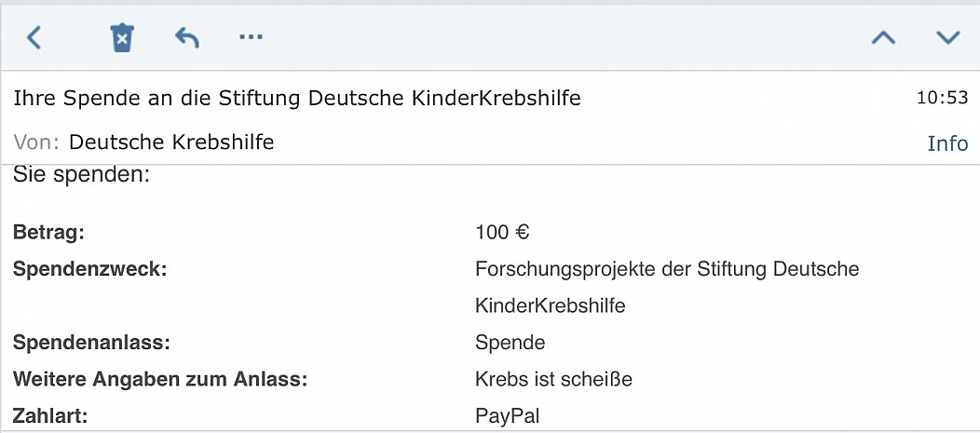Open the Info link for sender details
This screenshot has height=433, width=980.
click(x=947, y=143)
